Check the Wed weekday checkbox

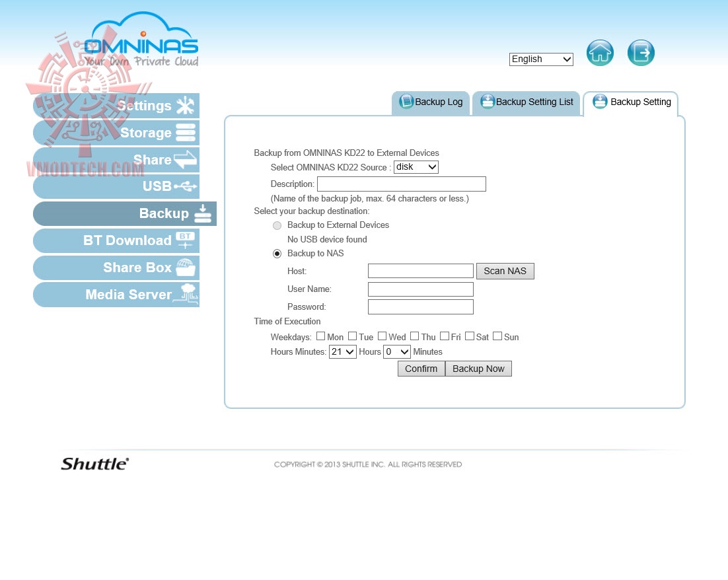pyautogui.click(x=382, y=336)
